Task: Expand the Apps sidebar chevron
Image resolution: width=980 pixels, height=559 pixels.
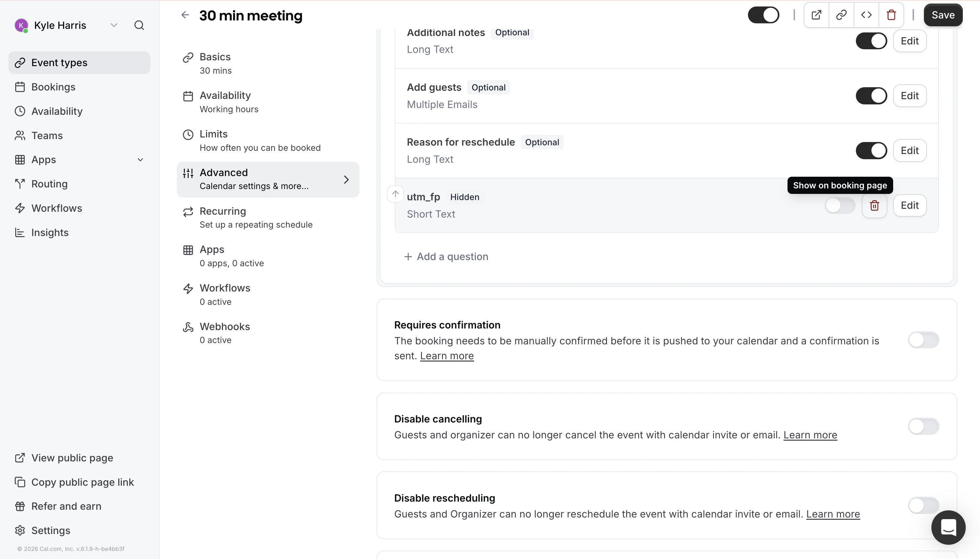Action: [140, 160]
